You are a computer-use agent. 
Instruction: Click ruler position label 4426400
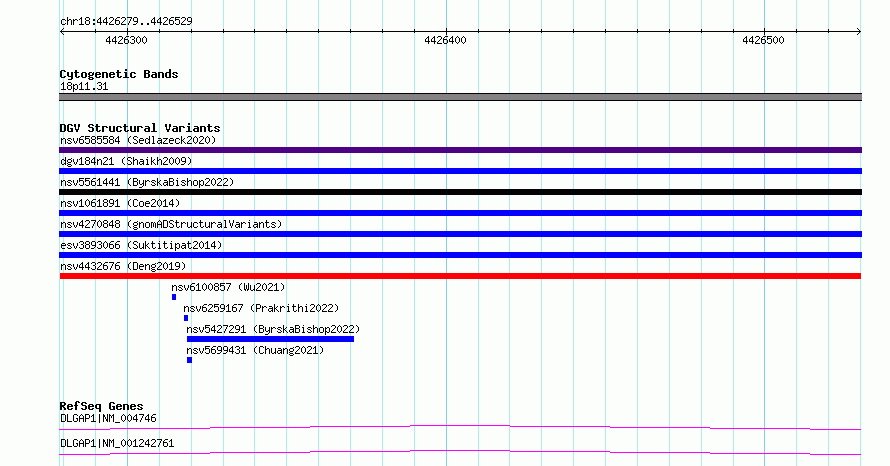(445, 40)
